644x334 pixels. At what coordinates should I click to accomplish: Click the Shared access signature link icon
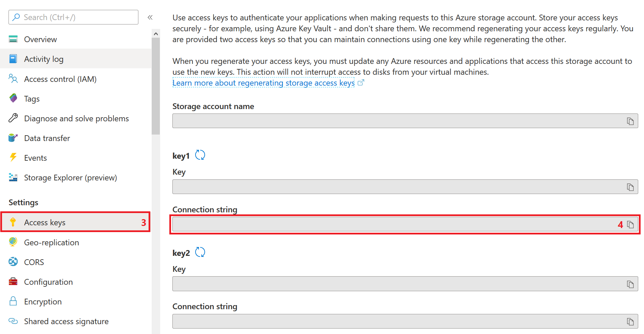(x=13, y=321)
